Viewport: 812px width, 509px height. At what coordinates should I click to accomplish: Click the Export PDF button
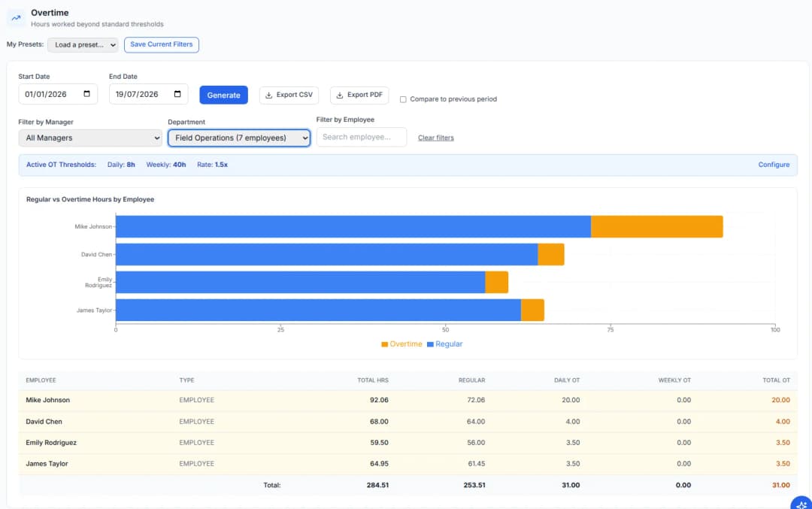[x=359, y=95]
